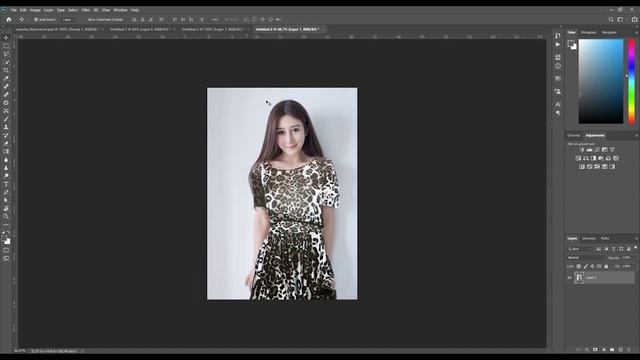Image resolution: width=640 pixels, height=360 pixels.
Task: Select the Horizontal Type tool
Action: tap(6, 184)
